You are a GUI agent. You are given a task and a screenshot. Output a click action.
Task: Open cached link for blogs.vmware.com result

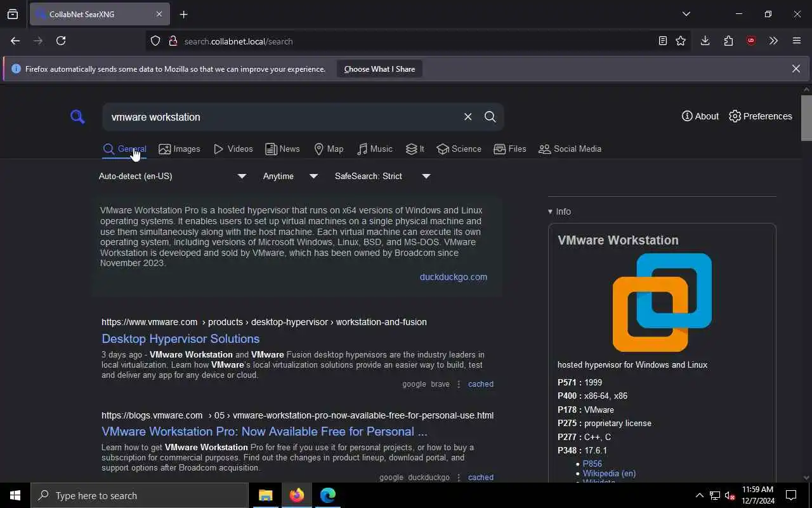(x=481, y=478)
